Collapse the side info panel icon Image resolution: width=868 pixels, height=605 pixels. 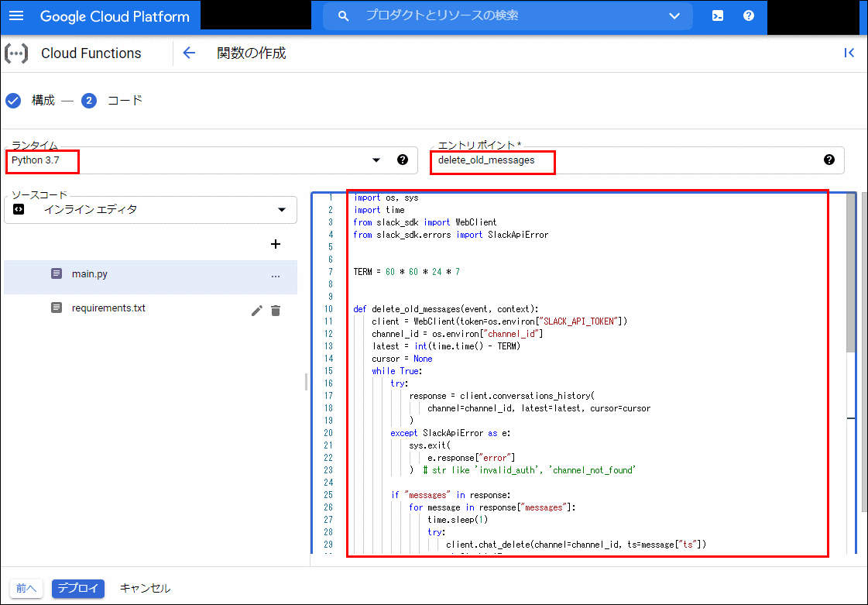pos(849,53)
